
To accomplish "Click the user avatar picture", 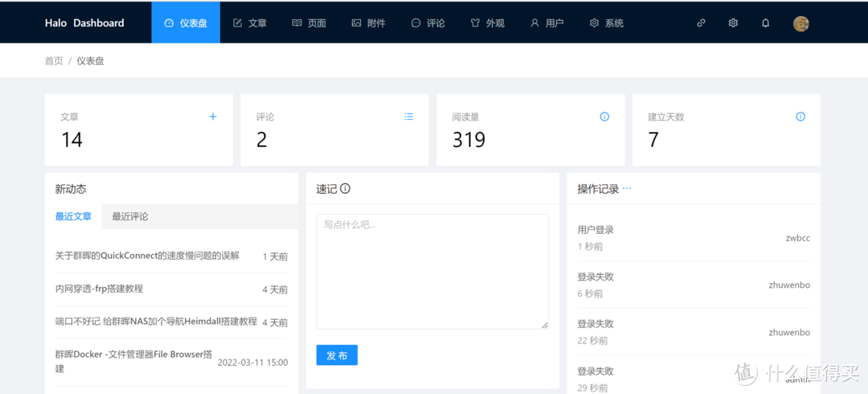I will [x=801, y=23].
